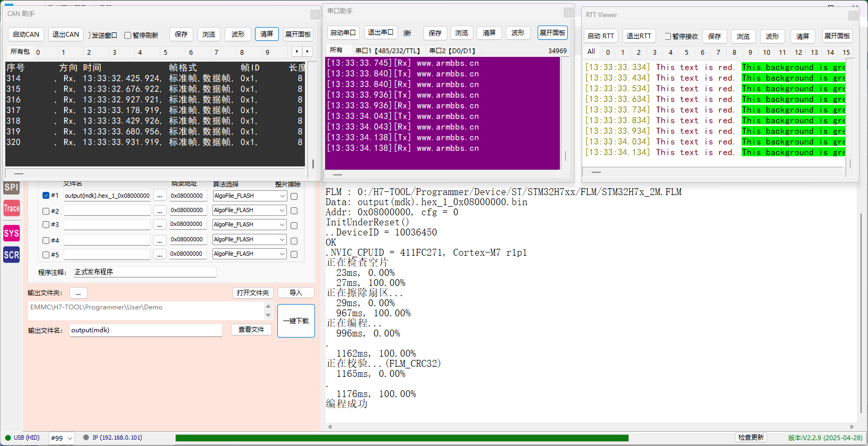Open the SYS sidebar icon
Image resolution: width=868 pixels, height=446 pixels.
click(x=11, y=233)
